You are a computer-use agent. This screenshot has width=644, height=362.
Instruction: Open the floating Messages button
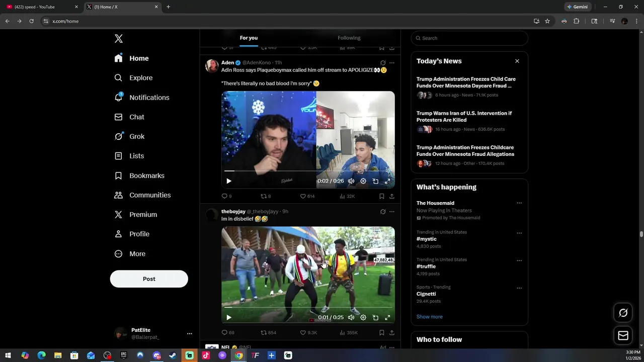pyautogui.click(x=623, y=335)
